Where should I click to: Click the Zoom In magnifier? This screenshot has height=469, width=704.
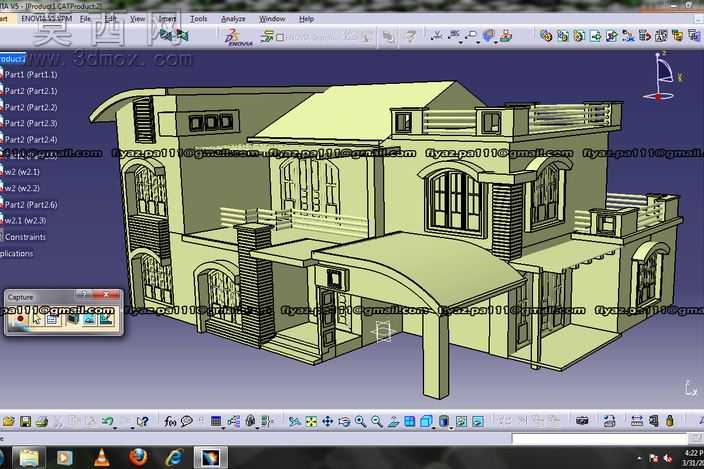361,421
